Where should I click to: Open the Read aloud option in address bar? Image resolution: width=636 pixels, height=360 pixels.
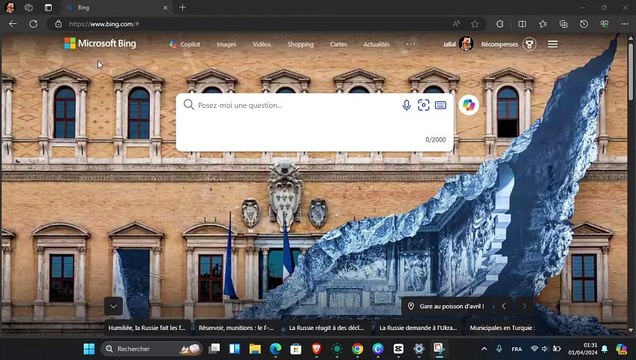pyautogui.click(x=456, y=24)
